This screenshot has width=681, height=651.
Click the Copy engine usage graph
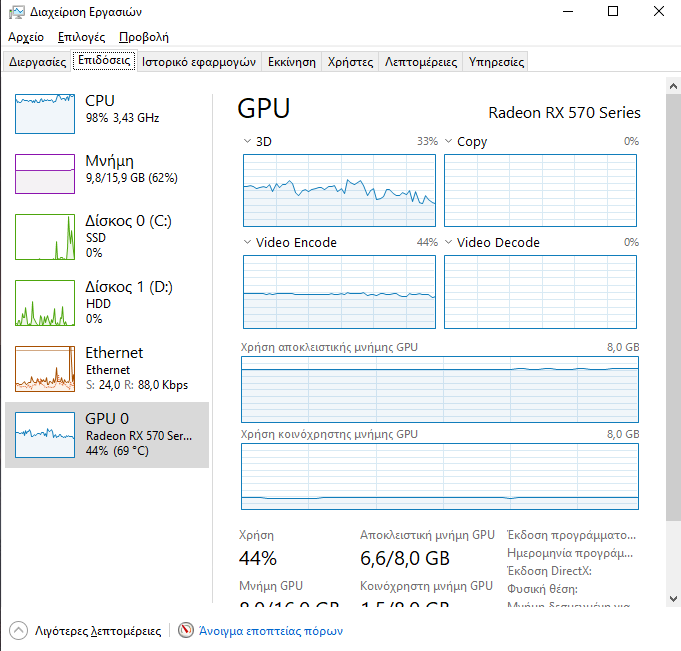540,190
